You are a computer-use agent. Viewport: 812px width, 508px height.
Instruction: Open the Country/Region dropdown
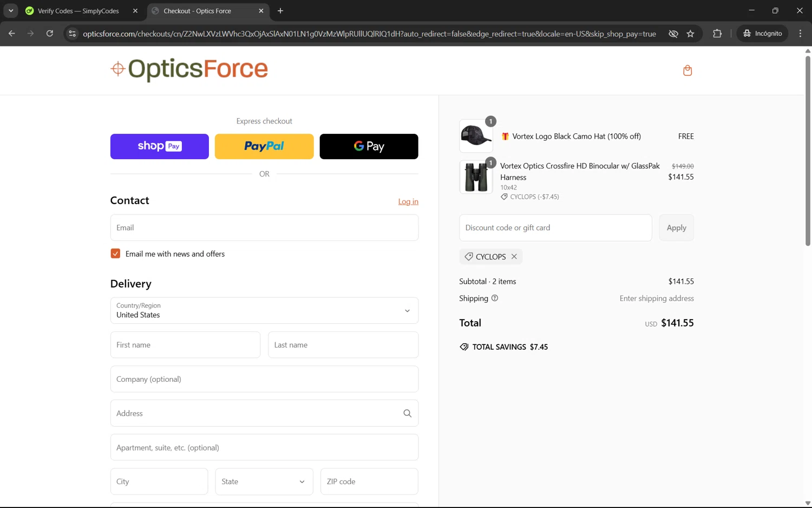click(x=264, y=310)
